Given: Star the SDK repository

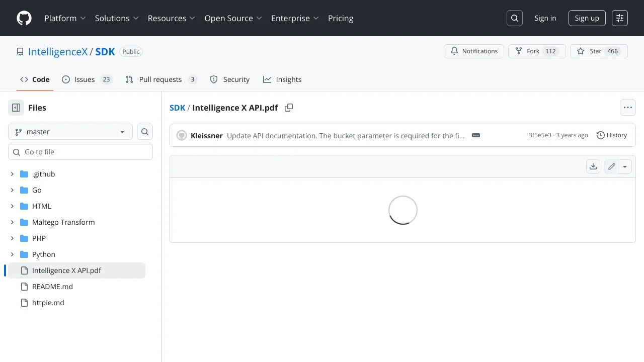Looking at the screenshot, I should pos(599,51).
